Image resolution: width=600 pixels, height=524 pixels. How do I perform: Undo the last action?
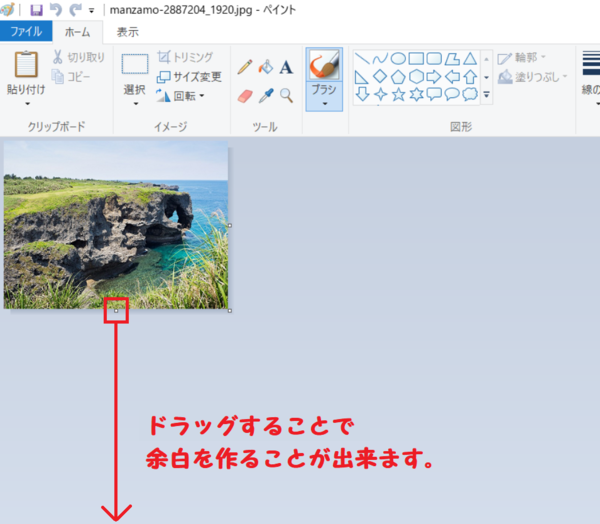pos(56,10)
